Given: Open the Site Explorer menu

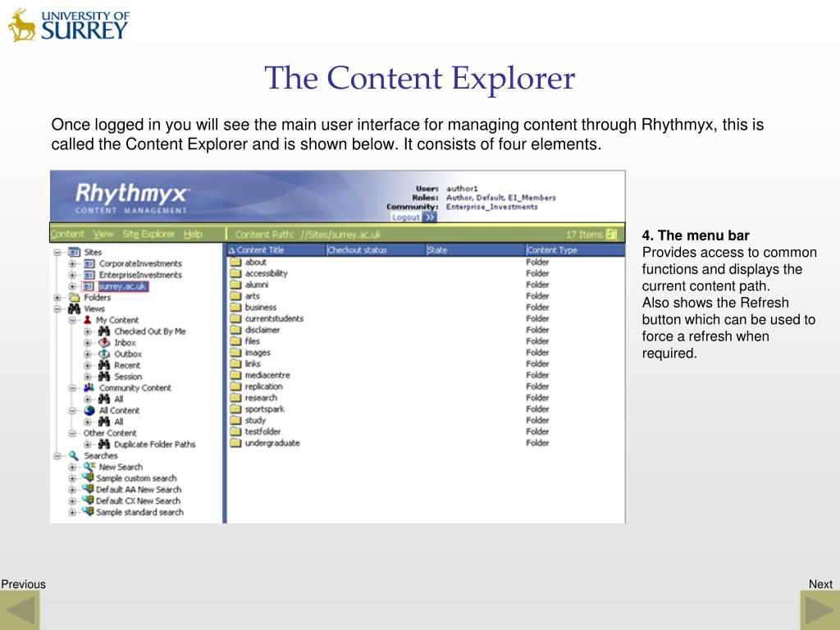Looking at the screenshot, I should [x=148, y=234].
